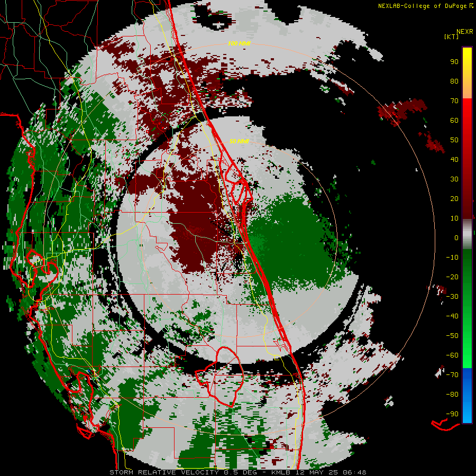
Task: Click the 06:48 timestamp
Action: click(354, 472)
